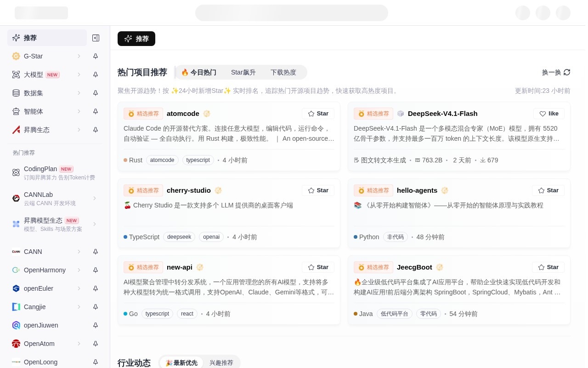Expand the 昇腾模型生态 chevron arrow

coord(95,224)
